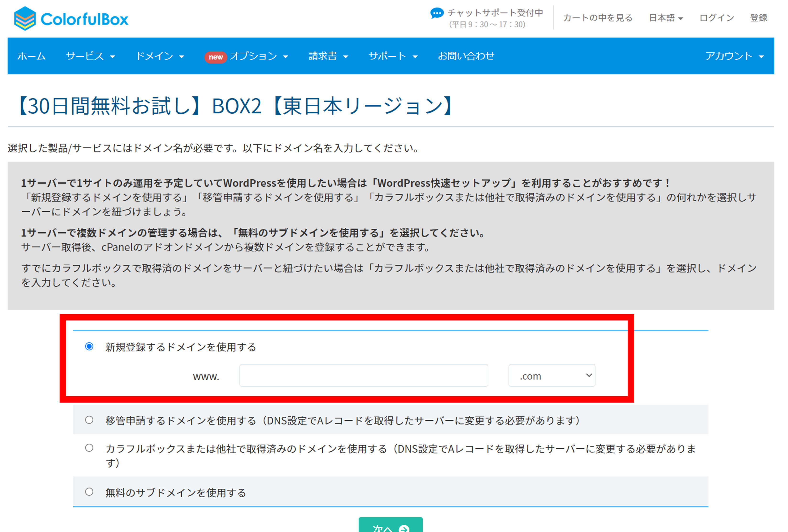The height and width of the screenshot is (532, 788).
Task: Click the domain name input field
Action: point(364,376)
